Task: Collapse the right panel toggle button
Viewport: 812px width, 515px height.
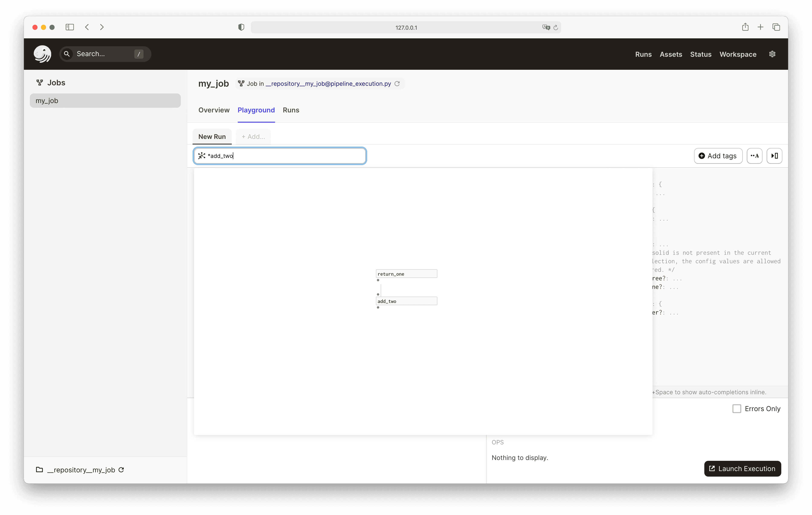Action: point(774,156)
